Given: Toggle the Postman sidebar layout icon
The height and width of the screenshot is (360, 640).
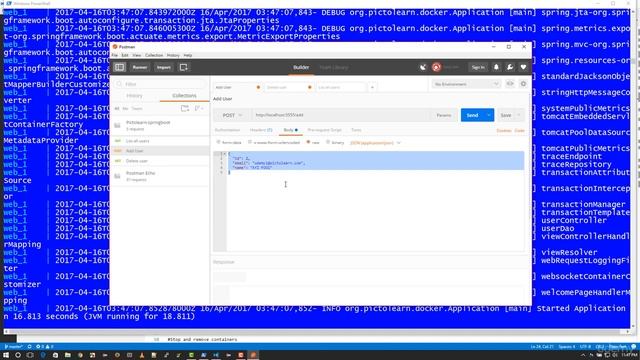Looking at the screenshot, I should [x=120, y=67].
